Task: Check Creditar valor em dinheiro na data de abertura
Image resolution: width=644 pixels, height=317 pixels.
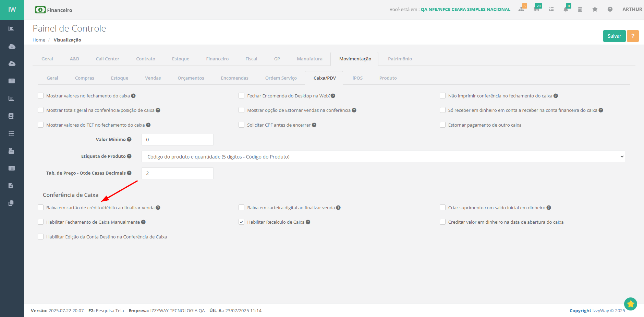Action: [x=443, y=222]
